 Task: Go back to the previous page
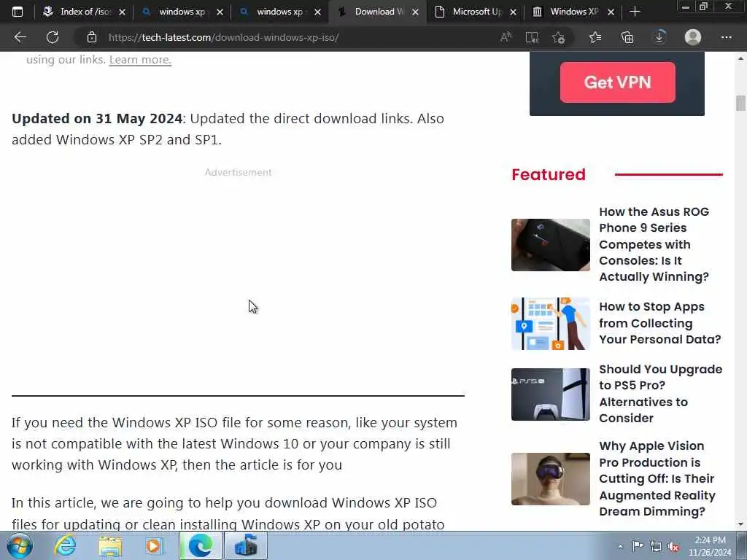[x=20, y=37]
